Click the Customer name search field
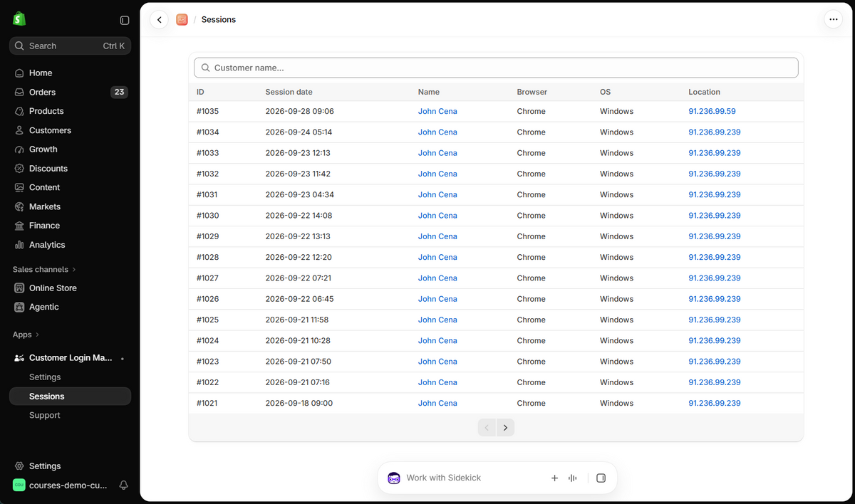Screen dimensions: 855x504 pos(496,68)
